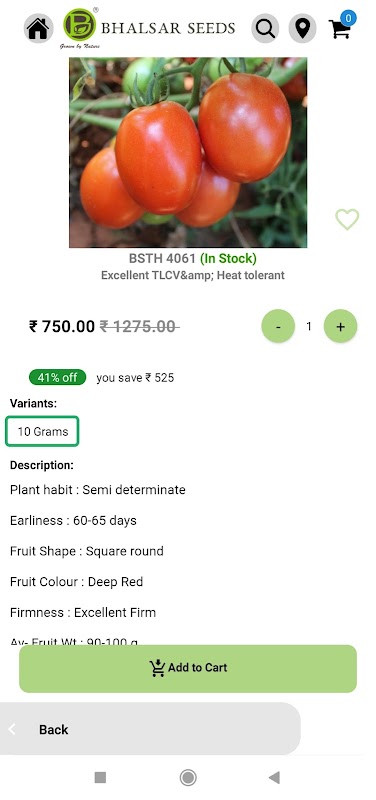Add product to wishlist heart
Screen dimensions: 376x800
point(347,219)
